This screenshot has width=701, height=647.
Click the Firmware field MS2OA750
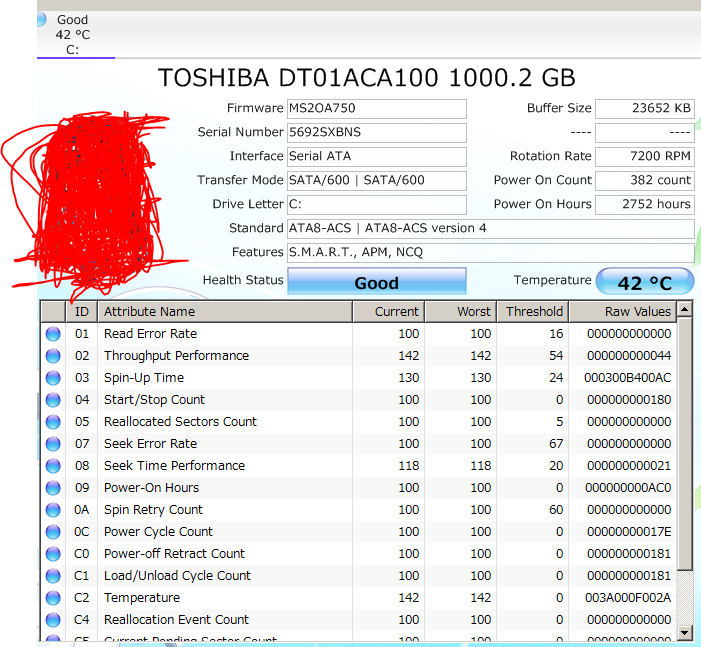click(x=377, y=109)
